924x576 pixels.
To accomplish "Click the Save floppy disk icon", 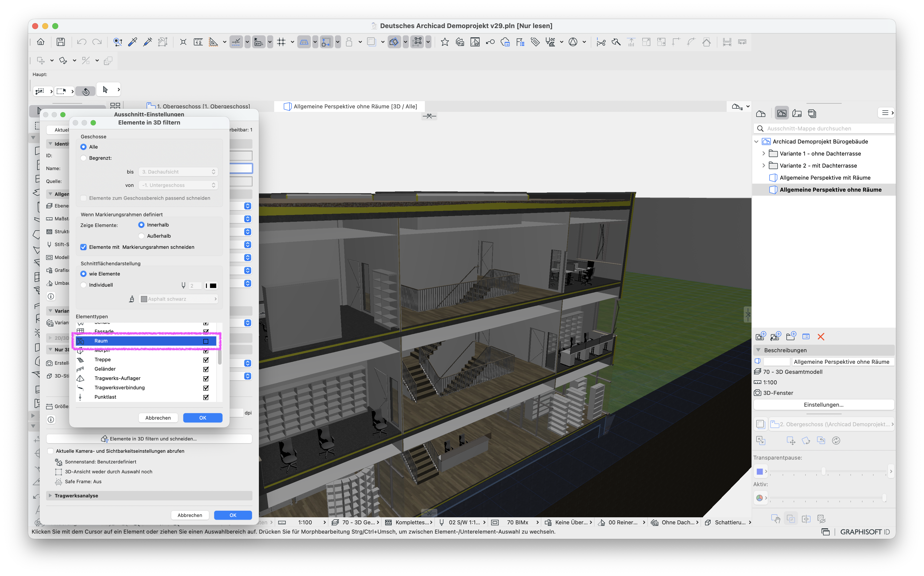I will pos(61,42).
